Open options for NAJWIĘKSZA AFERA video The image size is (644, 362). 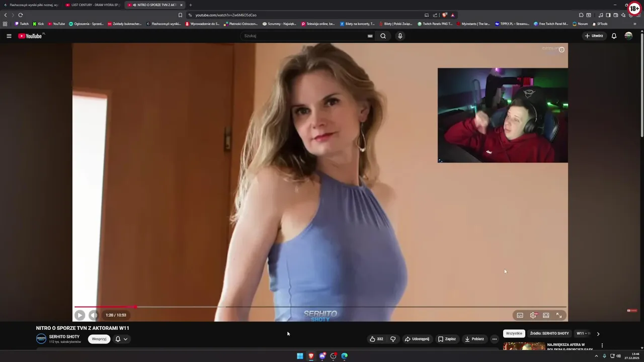[x=602, y=345]
